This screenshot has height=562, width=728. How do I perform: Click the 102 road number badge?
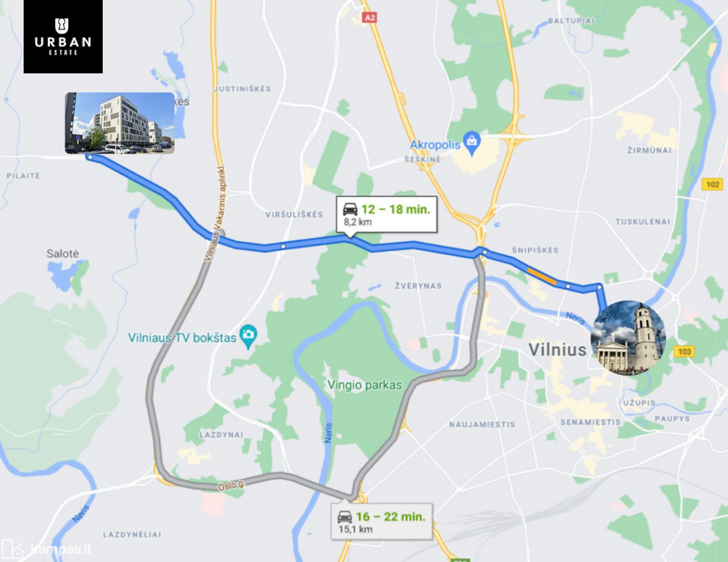tap(712, 185)
